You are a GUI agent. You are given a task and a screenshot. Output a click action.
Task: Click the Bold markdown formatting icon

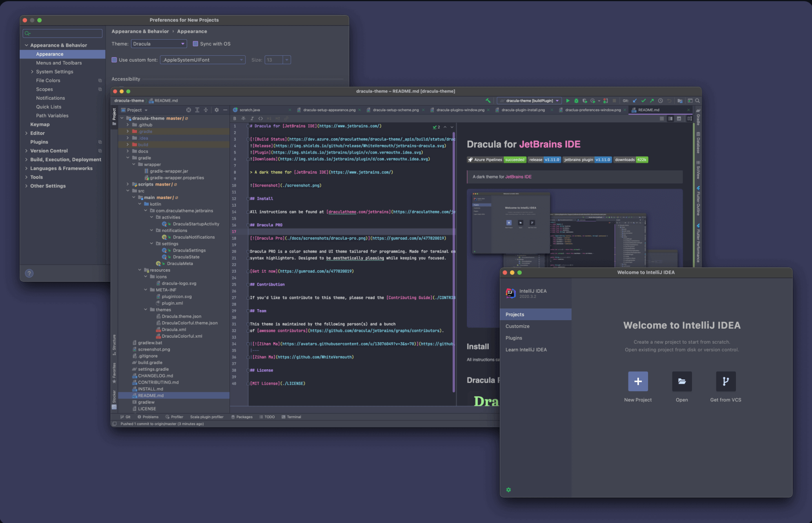235,118
